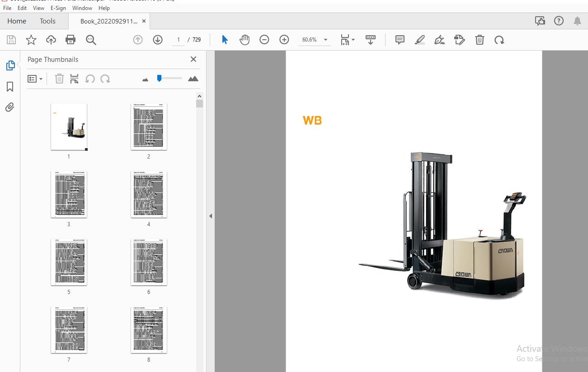Select page 3 thumbnail
This screenshot has width=588, height=372.
(69, 195)
